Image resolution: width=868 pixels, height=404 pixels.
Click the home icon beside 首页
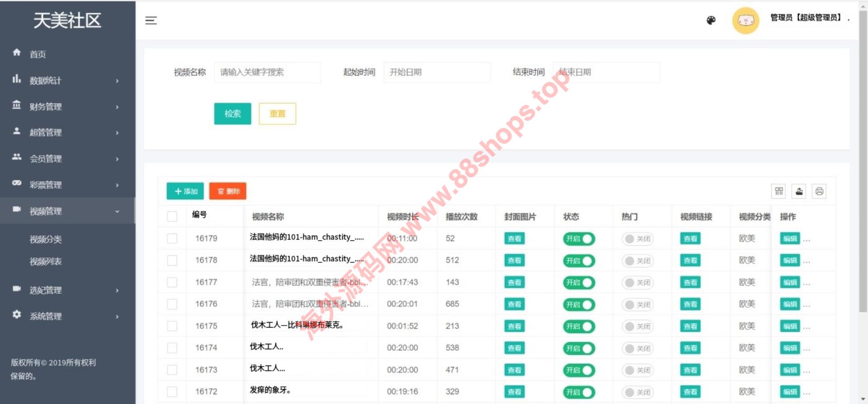[17, 52]
